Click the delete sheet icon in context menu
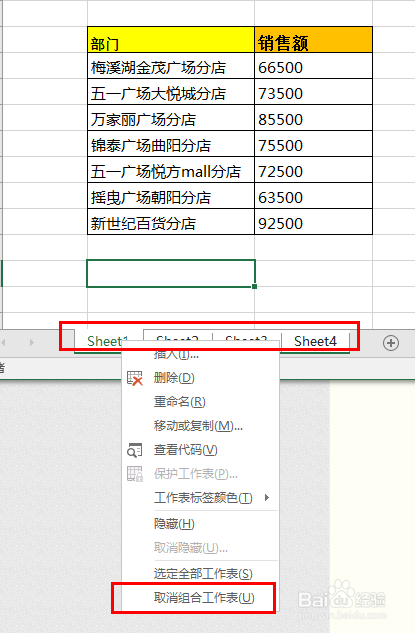Screen dimensions: 415x633 tap(135, 378)
